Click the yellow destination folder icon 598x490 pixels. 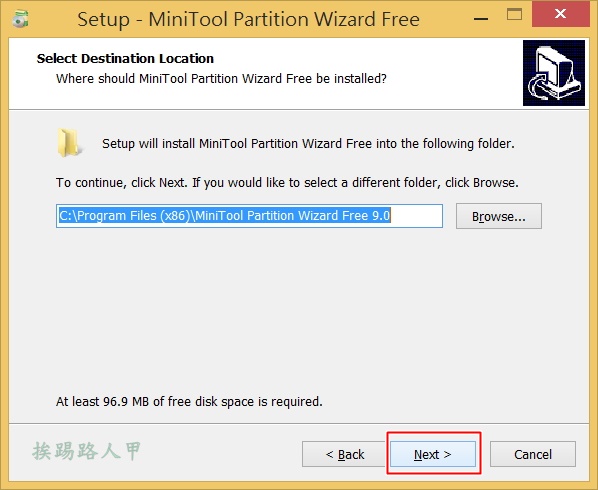pyautogui.click(x=69, y=143)
